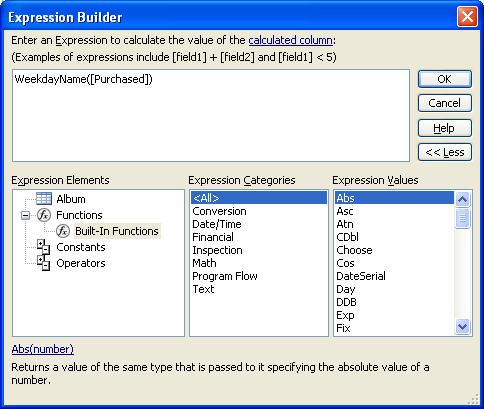Click the scroll down arrow in Expression Values
This screenshot has height=409, width=484.
pyautogui.click(x=462, y=326)
